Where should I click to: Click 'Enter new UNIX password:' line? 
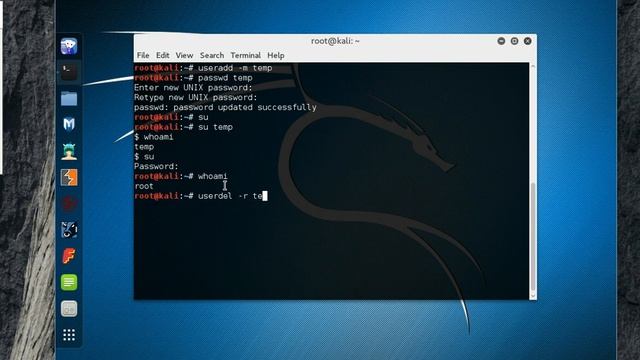(193, 87)
